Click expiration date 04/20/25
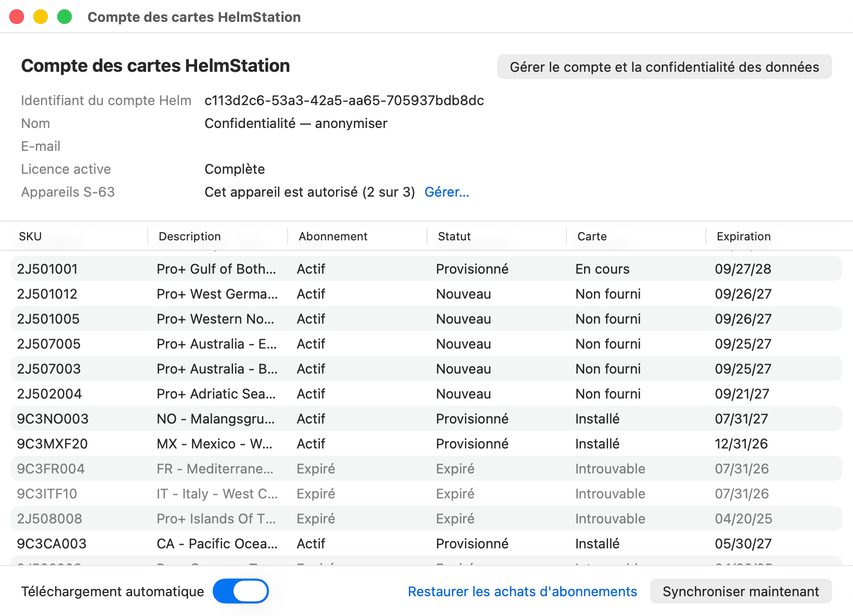This screenshot has width=853, height=616. pos(743,519)
